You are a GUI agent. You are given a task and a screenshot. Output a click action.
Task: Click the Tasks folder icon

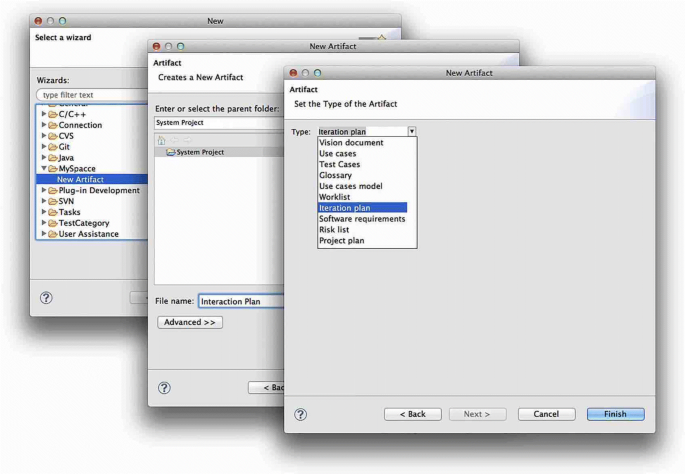pyautogui.click(x=52, y=212)
